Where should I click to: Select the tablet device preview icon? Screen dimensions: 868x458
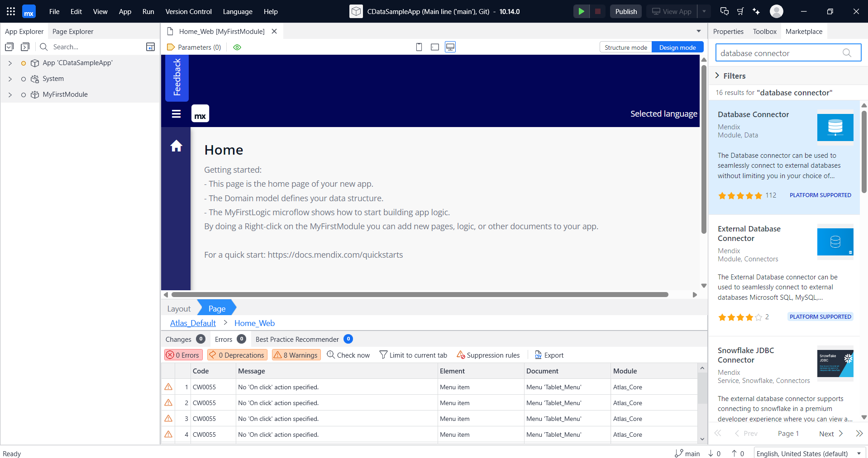point(435,47)
